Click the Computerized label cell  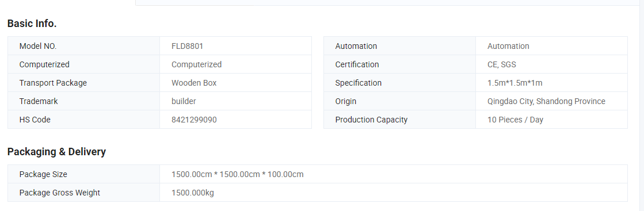84,64
